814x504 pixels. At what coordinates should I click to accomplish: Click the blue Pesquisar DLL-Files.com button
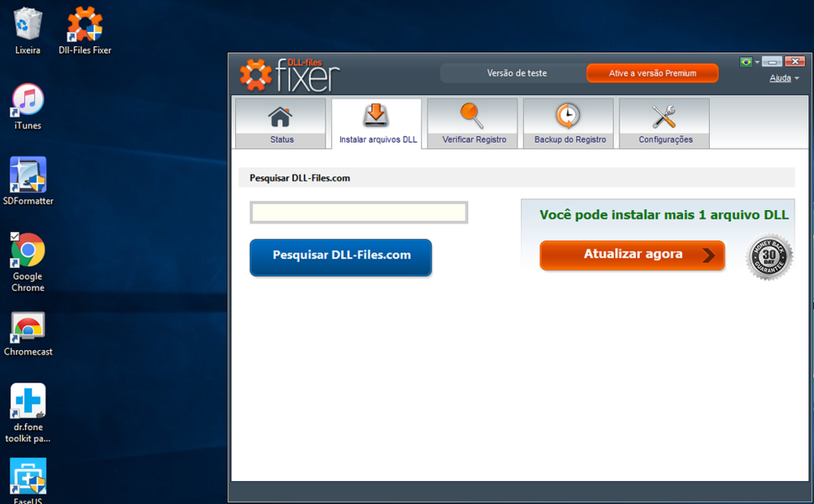click(x=340, y=257)
